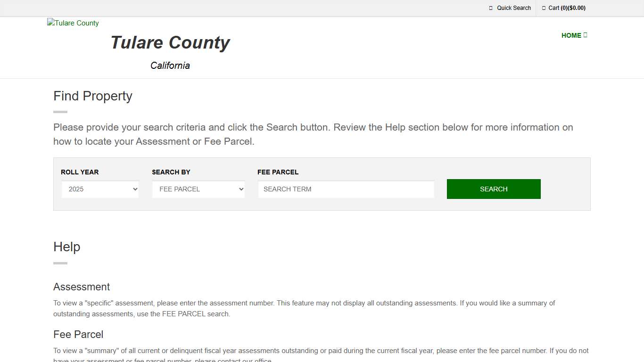Click the California subtitle text

coord(170,66)
